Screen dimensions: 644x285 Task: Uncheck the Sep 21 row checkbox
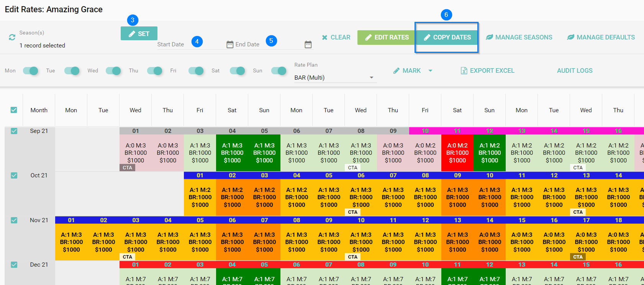[14, 131]
